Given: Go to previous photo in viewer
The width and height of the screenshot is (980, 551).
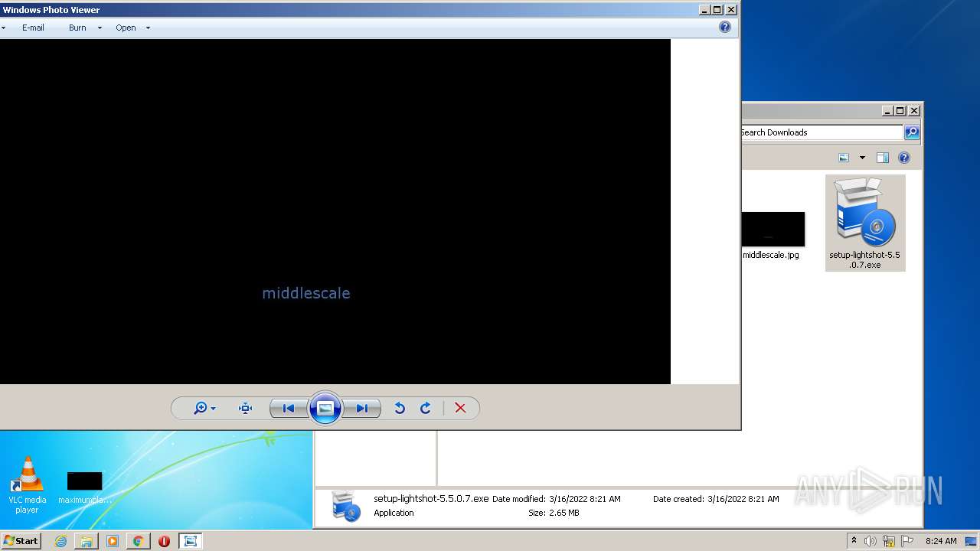Looking at the screenshot, I should [x=289, y=409].
